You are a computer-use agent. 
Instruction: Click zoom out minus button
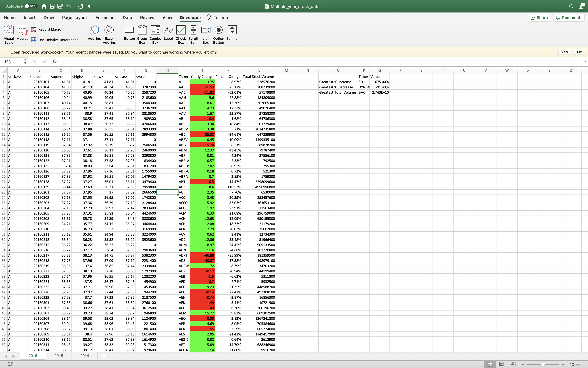(523, 364)
